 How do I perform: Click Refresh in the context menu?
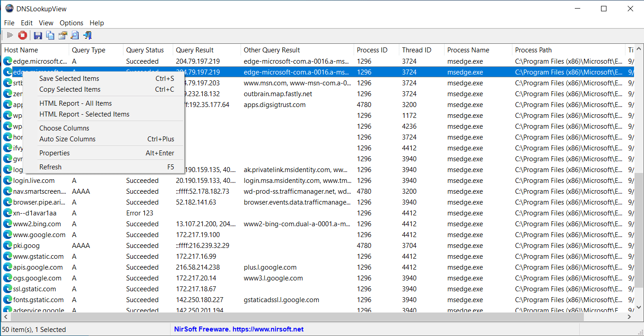point(104,167)
